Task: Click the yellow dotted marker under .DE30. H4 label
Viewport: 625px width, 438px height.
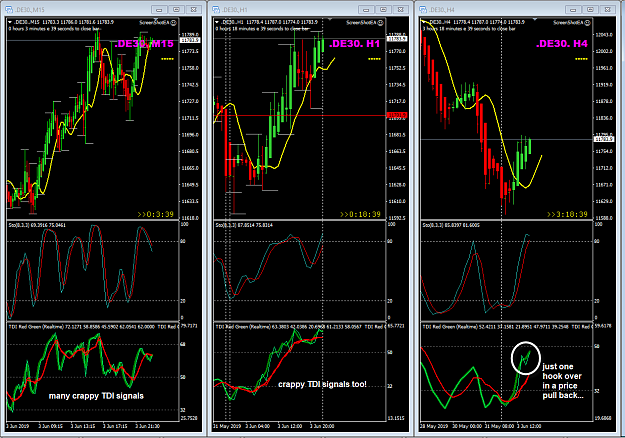Action: coord(581,59)
